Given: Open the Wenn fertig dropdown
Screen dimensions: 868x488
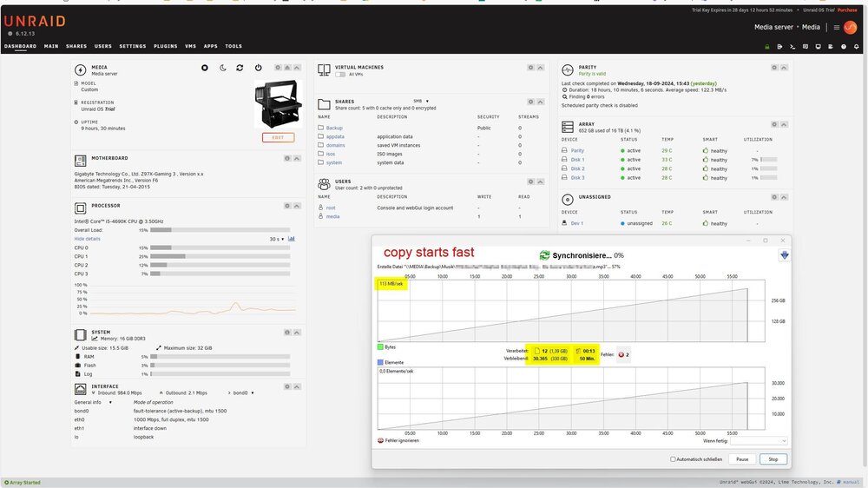Looking at the screenshot, I should coord(759,441).
